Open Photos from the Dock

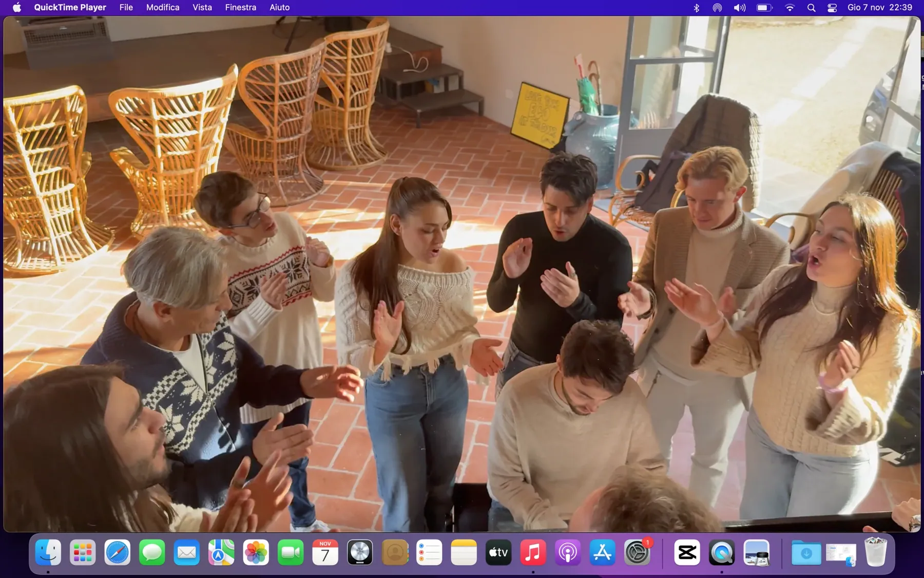coord(256,553)
